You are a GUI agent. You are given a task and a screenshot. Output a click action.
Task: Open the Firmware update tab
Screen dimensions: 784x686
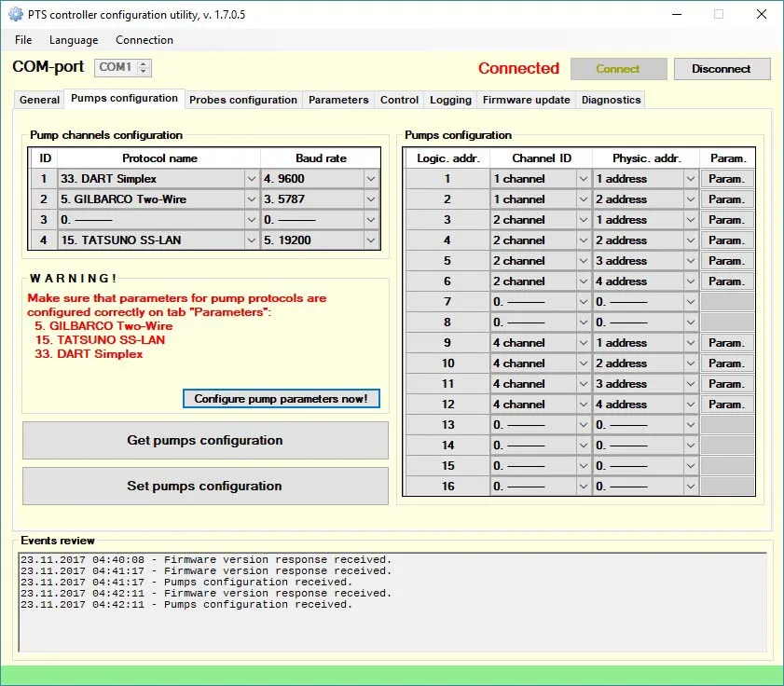[526, 100]
